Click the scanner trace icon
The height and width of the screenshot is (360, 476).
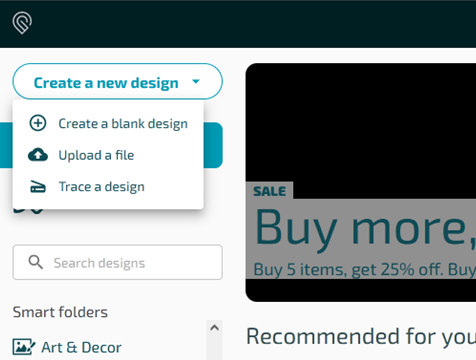[38, 186]
